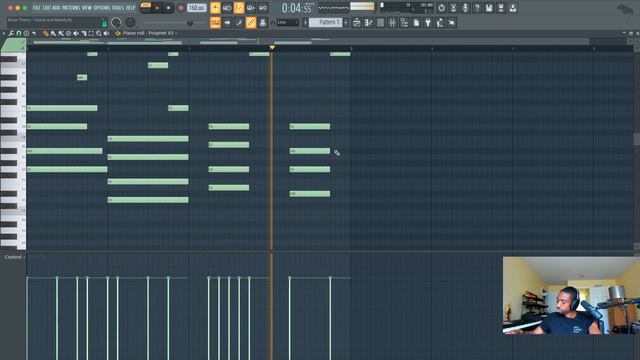640x360 pixels.
Task: Adjust the master pitch knob
Action: (x=130, y=22)
